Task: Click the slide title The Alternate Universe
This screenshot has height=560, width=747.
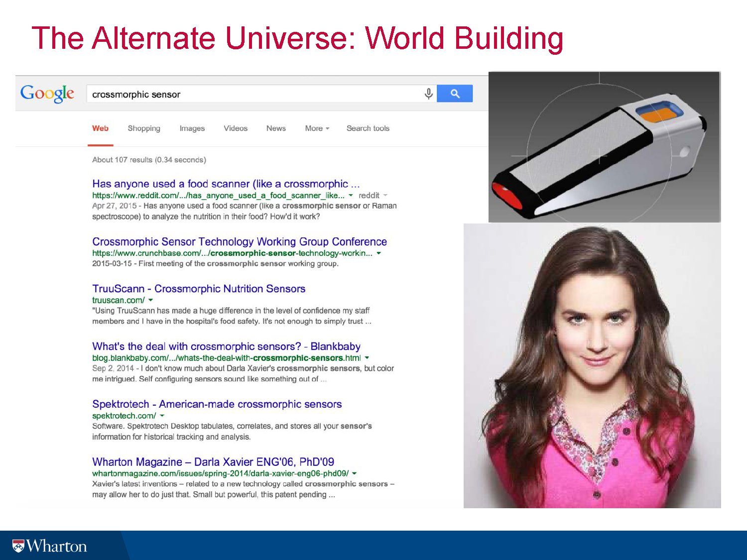Action: 297,38
